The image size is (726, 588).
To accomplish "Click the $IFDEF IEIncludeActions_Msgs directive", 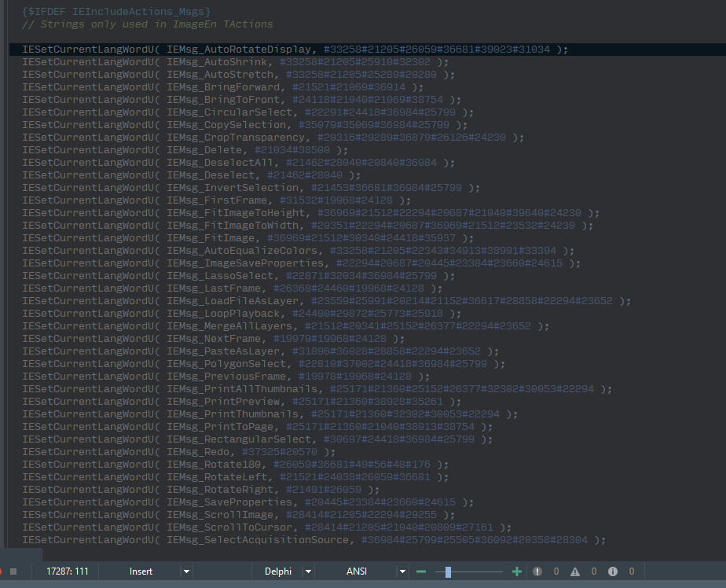I will 116,12.
